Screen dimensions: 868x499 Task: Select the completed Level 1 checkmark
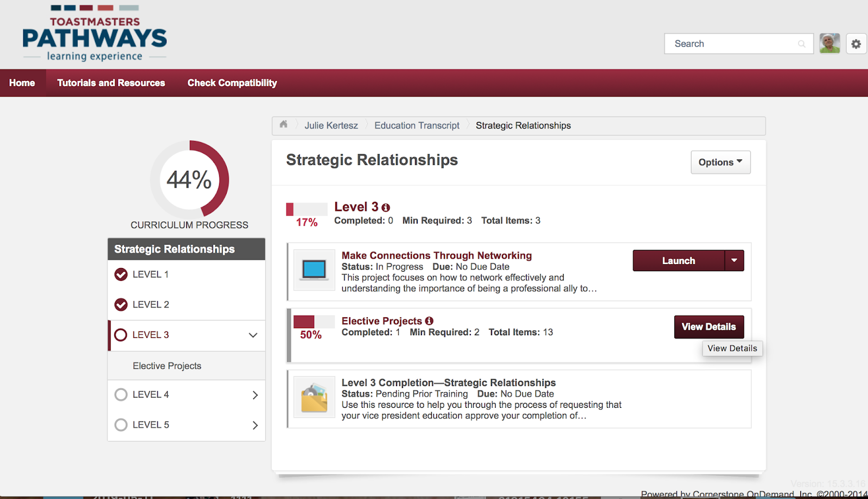(121, 274)
